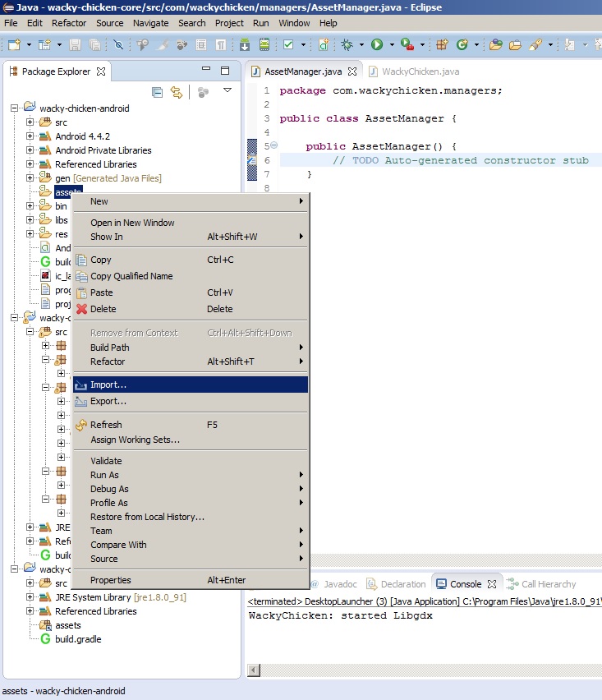Click the New Java Class toolbar icon

[462, 44]
